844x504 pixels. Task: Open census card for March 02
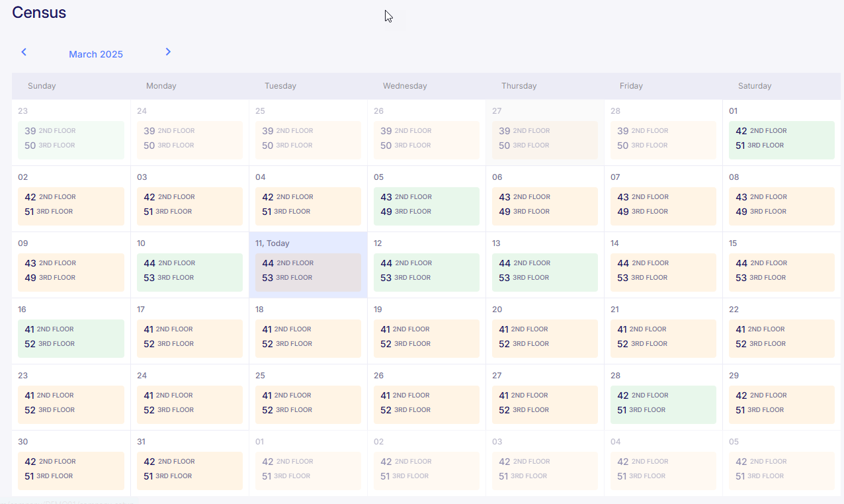point(71,206)
